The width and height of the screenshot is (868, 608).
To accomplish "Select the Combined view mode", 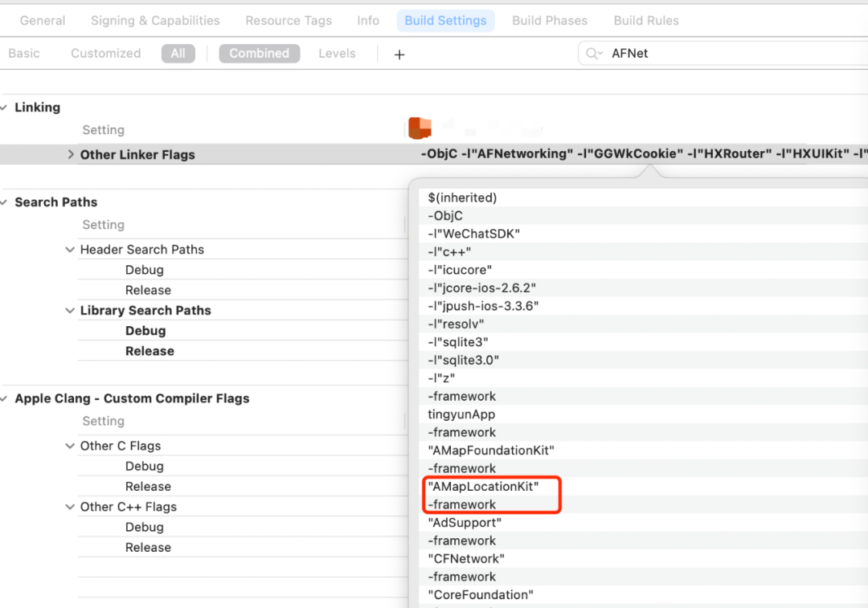I will point(259,53).
